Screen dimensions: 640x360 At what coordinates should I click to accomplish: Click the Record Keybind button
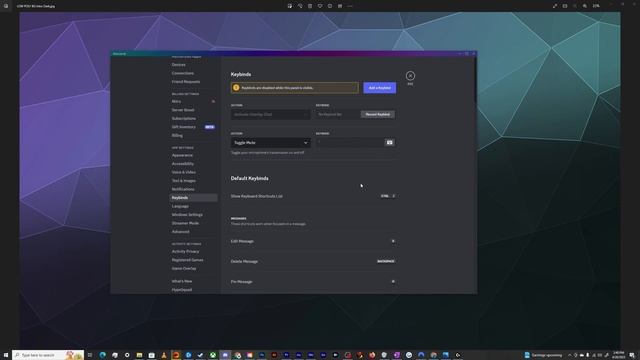[378, 114]
